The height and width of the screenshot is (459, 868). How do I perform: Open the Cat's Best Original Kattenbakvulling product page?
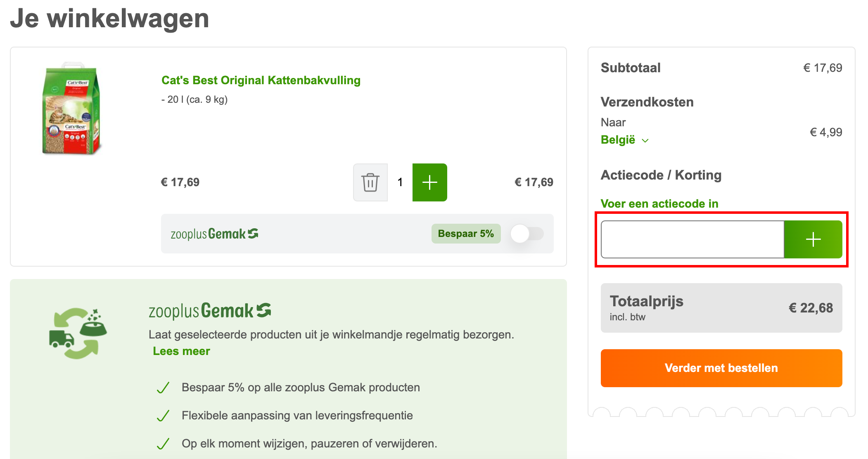[x=260, y=80]
